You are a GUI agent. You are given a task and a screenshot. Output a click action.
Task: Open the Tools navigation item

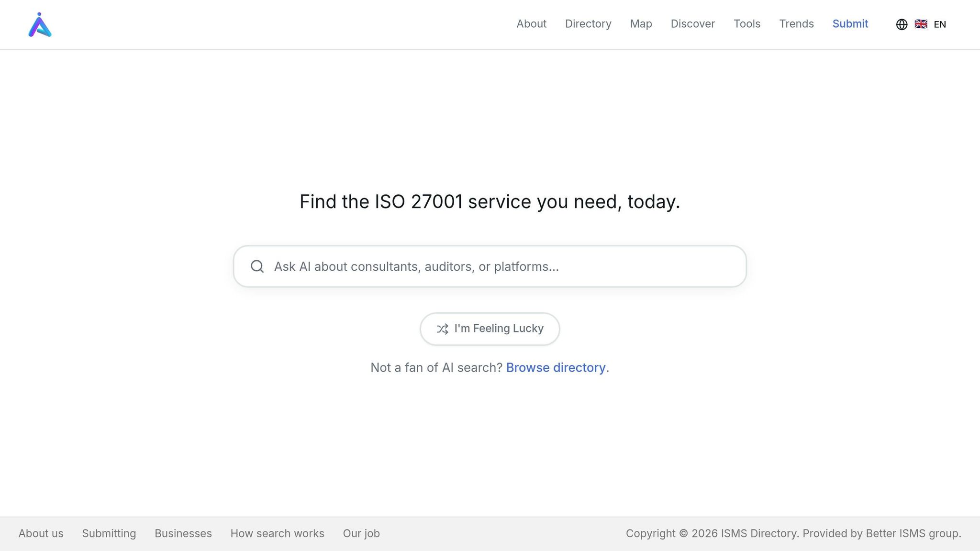click(x=747, y=24)
